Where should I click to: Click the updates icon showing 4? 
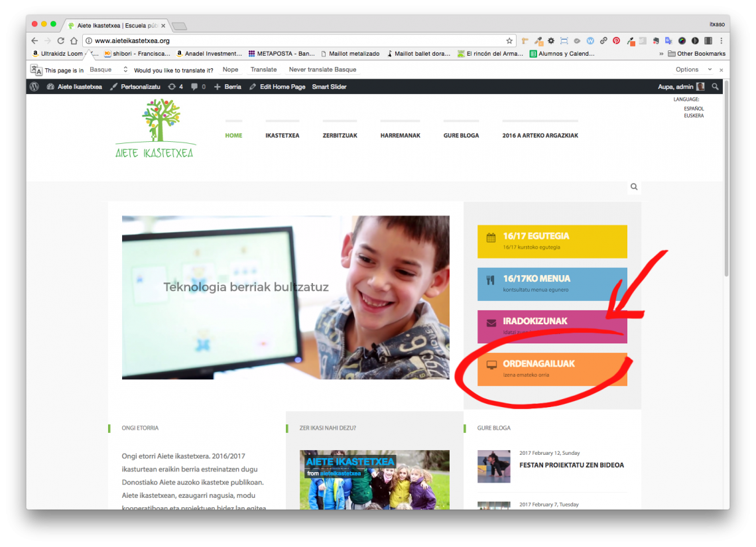point(176,87)
